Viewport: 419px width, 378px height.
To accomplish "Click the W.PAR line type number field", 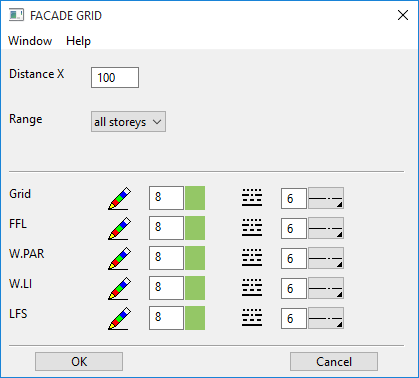I will pyautogui.click(x=294, y=259).
